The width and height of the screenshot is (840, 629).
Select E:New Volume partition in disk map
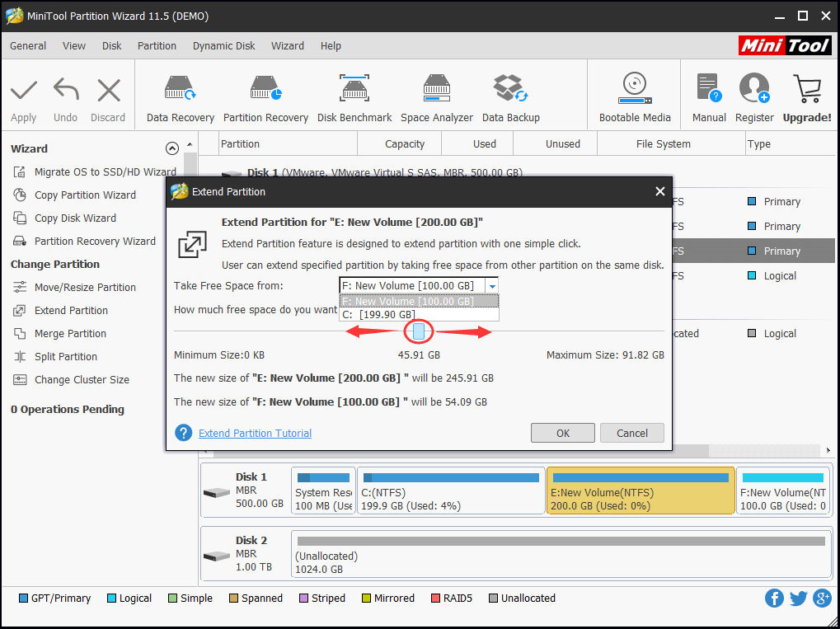[x=641, y=491]
